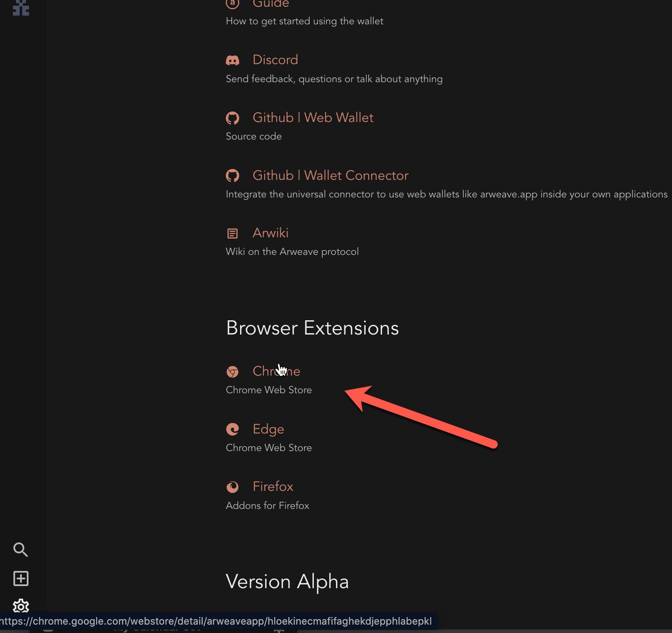
Task: Click the GitHub icon beside Wallet Connector
Action: [x=233, y=176]
